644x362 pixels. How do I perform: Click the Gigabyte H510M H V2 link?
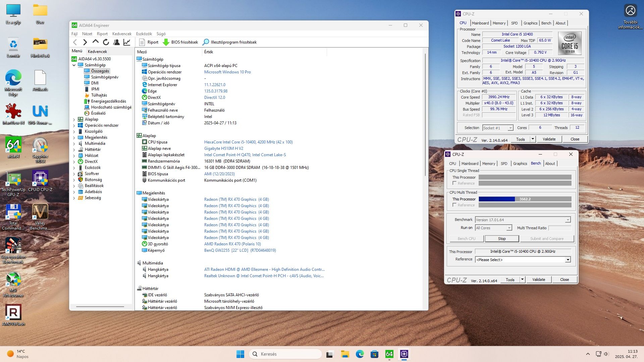pyautogui.click(x=224, y=148)
